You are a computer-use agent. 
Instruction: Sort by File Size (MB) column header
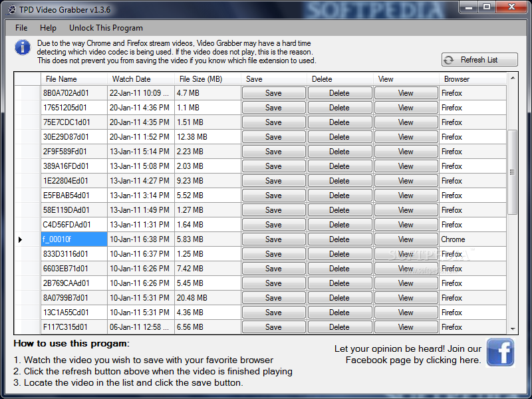point(207,78)
